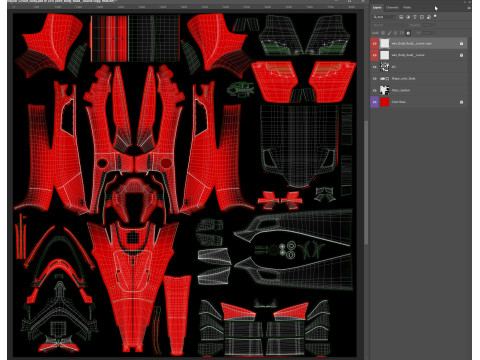Filter layers by smart objects

pos(429,17)
